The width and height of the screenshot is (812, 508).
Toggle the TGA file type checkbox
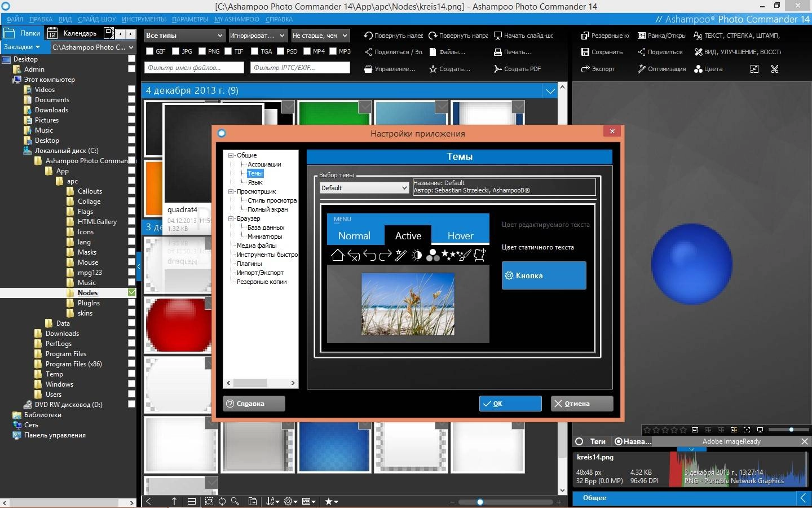tap(255, 51)
